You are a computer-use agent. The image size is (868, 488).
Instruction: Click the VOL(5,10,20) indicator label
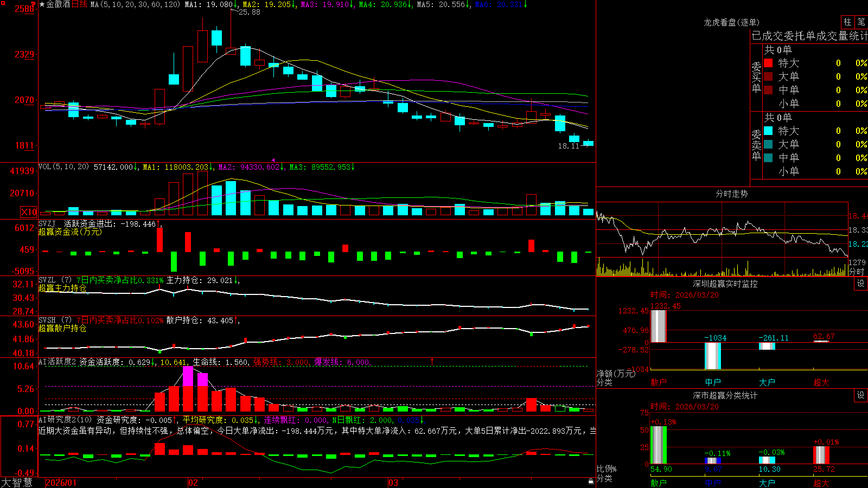(63, 167)
